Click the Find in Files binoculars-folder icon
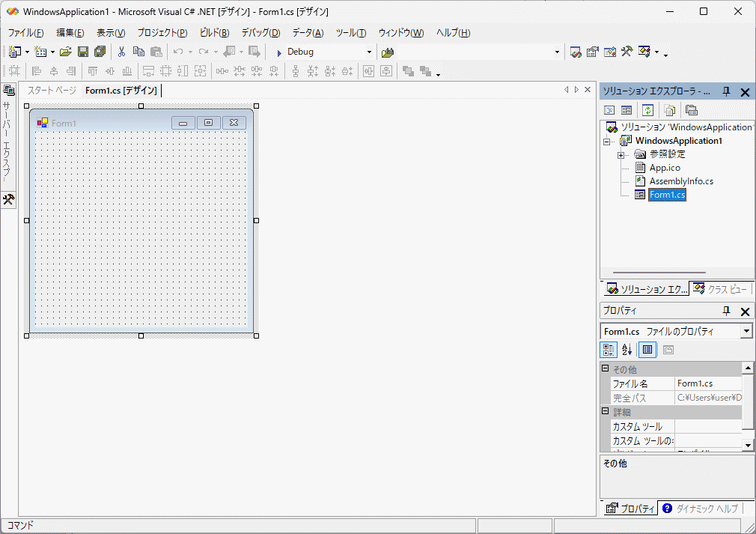The height and width of the screenshot is (534, 756). click(388, 52)
